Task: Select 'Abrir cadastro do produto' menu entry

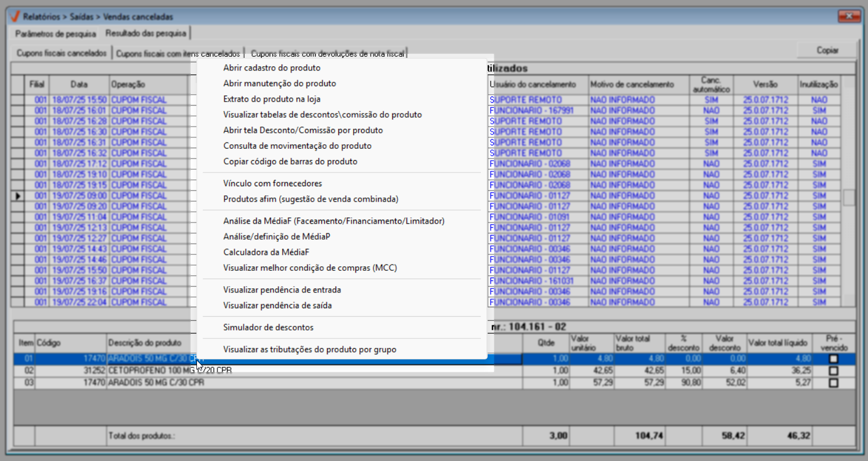Action: [271, 68]
